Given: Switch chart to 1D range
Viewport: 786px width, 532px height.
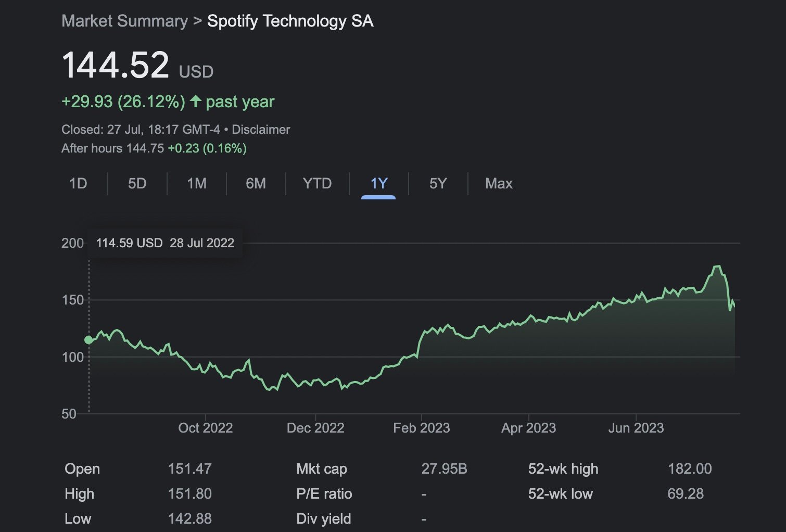Looking at the screenshot, I should (x=78, y=184).
